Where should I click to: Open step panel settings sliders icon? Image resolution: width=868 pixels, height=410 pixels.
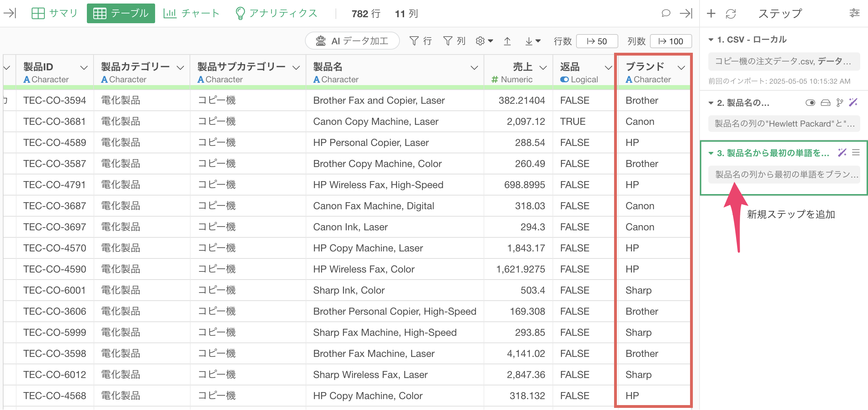[x=855, y=13]
